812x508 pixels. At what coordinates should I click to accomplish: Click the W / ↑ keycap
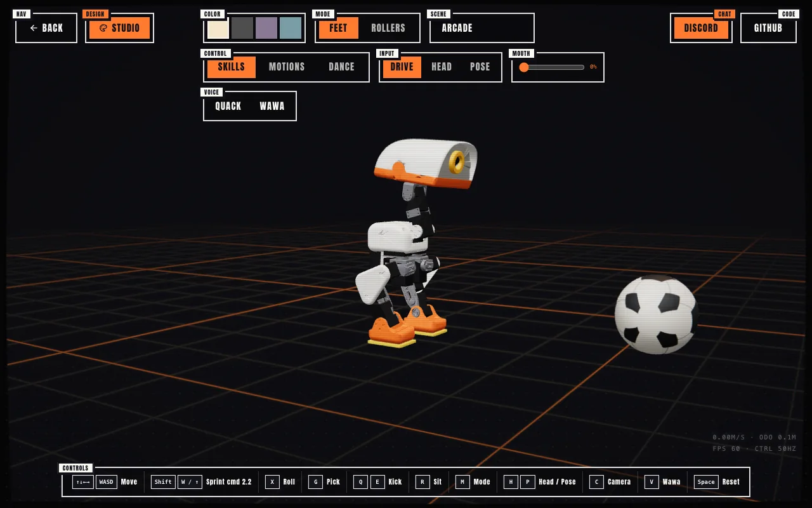pos(190,482)
